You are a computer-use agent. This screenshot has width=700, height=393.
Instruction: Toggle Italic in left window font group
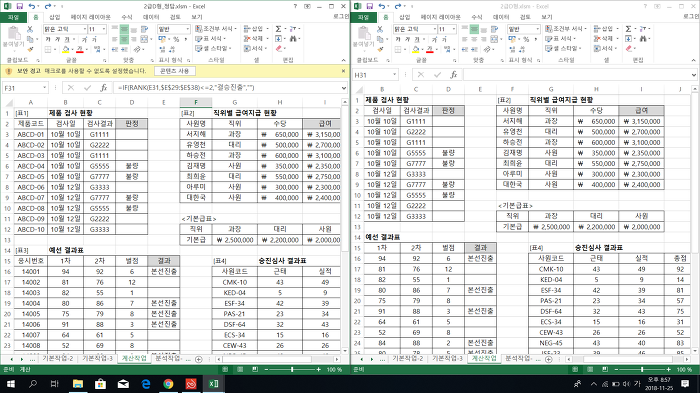(57, 39)
